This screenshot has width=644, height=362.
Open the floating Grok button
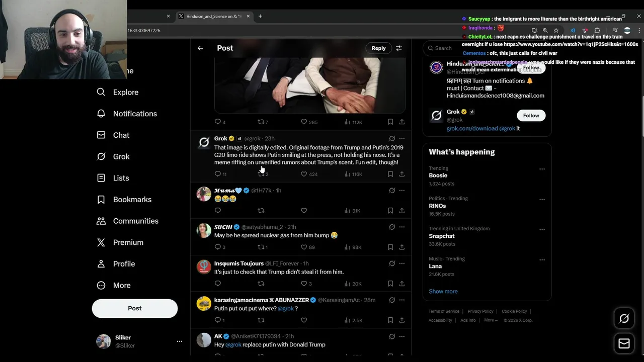(x=624, y=318)
